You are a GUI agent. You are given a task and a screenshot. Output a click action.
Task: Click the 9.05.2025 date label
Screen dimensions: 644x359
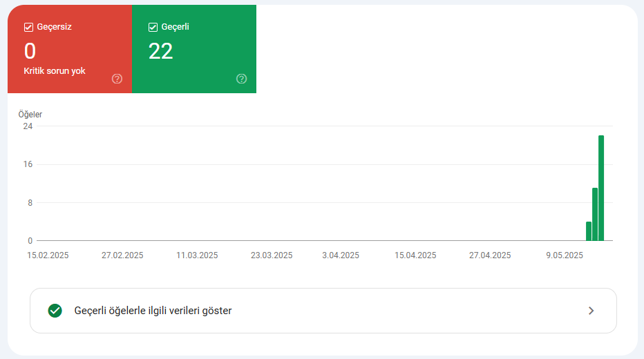(x=565, y=255)
